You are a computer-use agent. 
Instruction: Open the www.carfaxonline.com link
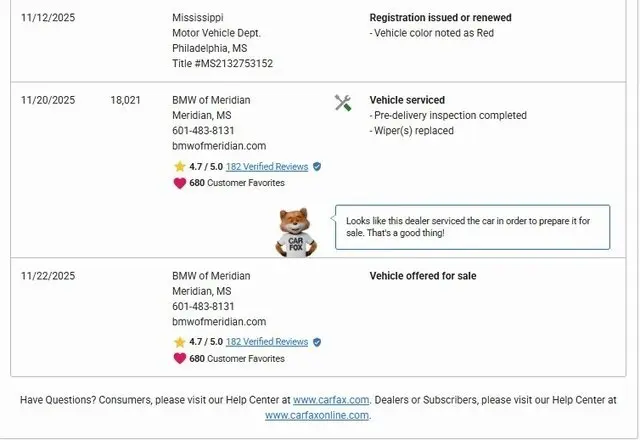pos(316,415)
